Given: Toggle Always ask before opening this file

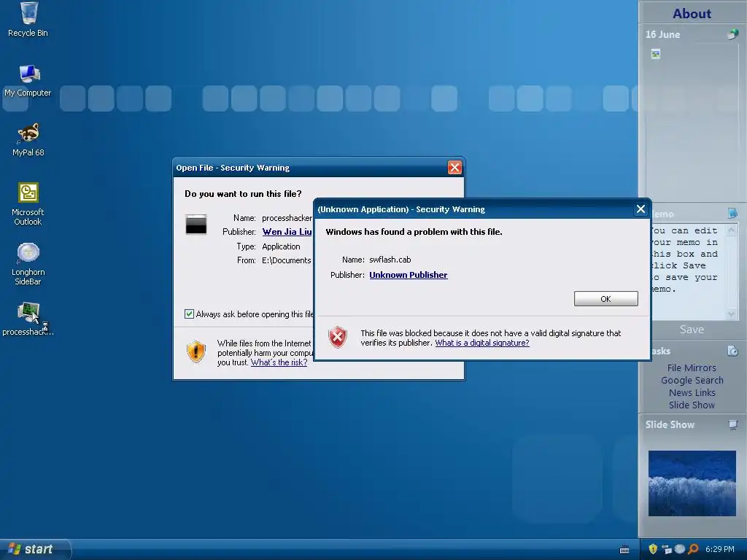Looking at the screenshot, I should pyautogui.click(x=189, y=314).
